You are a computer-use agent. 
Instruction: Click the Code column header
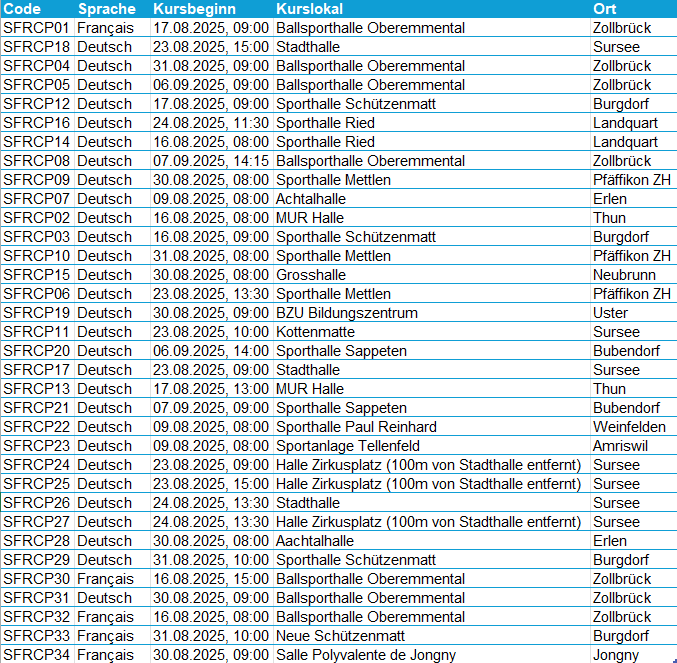pos(22,8)
